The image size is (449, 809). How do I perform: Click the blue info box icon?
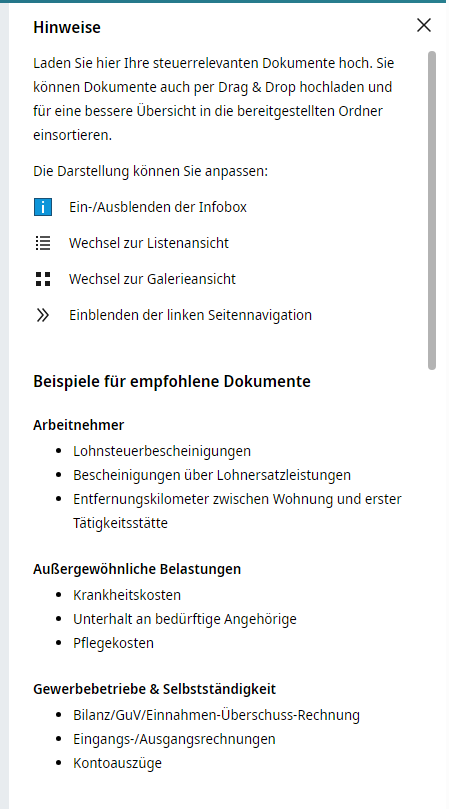tap(43, 207)
